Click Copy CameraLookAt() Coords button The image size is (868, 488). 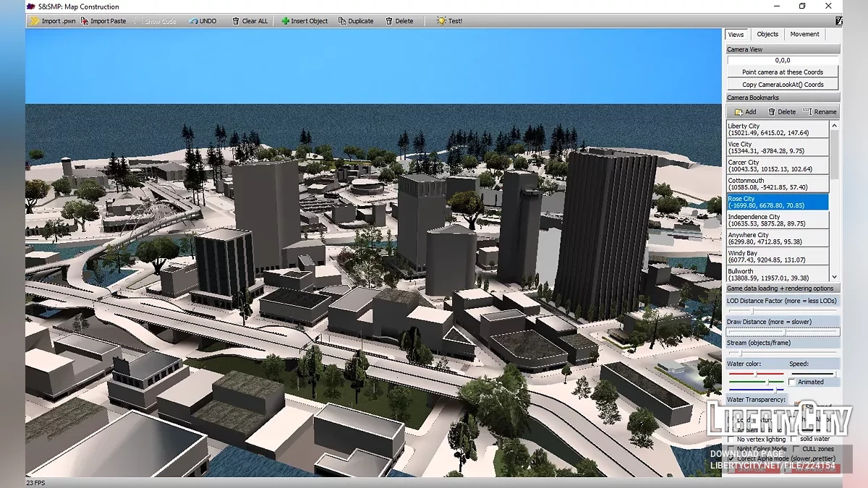coord(783,85)
